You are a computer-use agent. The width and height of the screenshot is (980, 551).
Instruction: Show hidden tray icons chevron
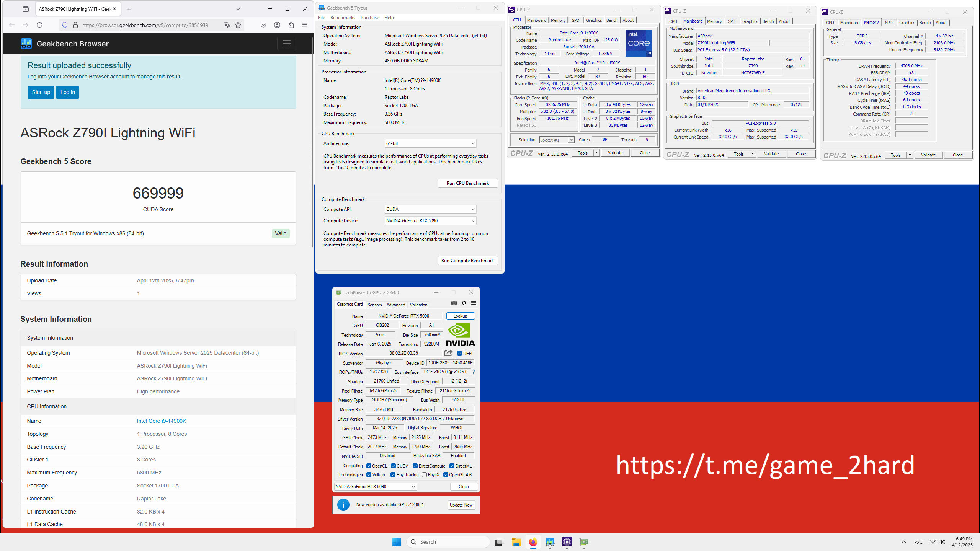(904, 542)
